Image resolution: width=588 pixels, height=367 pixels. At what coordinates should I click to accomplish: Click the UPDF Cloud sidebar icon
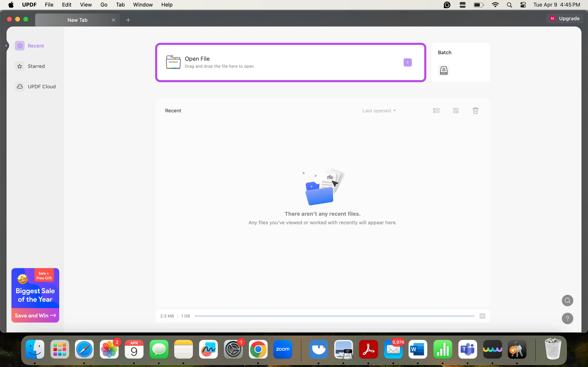pos(20,86)
